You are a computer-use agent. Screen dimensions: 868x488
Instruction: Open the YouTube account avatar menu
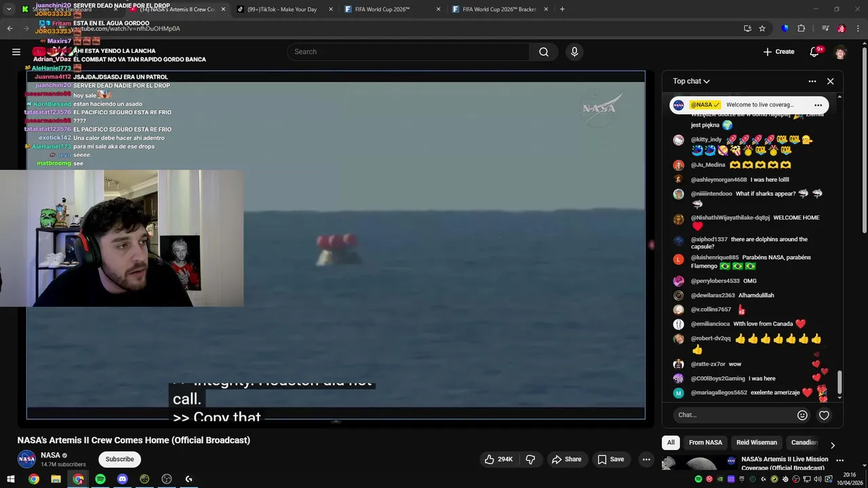(x=841, y=52)
